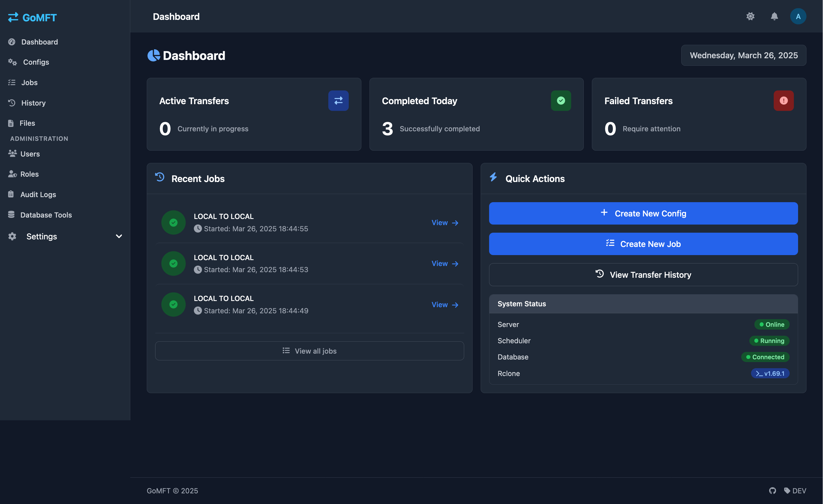Click Create New Job button

[x=643, y=244]
